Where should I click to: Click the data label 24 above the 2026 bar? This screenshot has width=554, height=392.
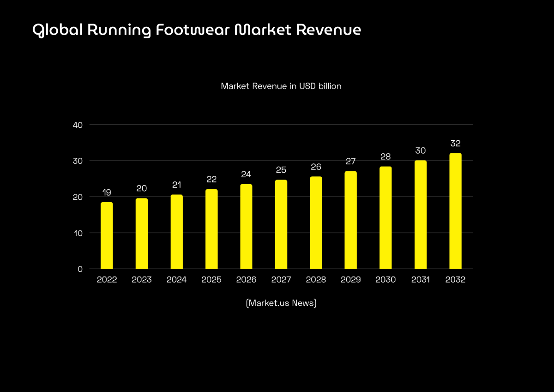click(246, 175)
